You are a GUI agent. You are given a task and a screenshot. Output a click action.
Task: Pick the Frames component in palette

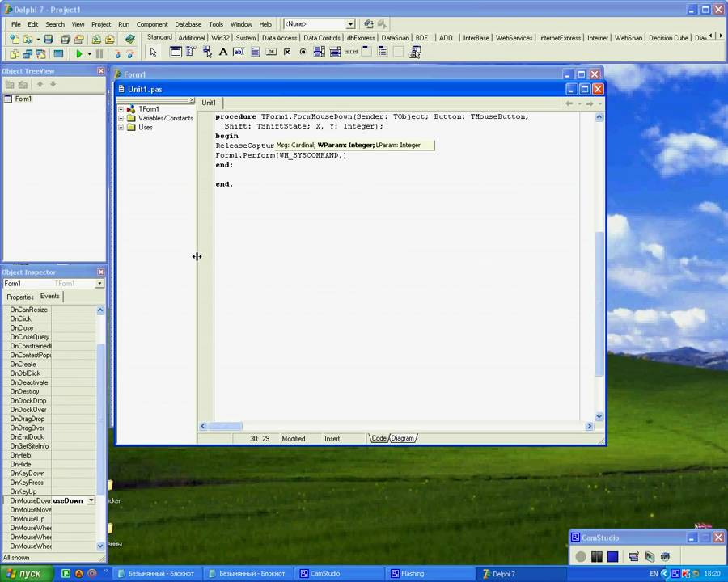pyautogui.click(x=176, y=52)
